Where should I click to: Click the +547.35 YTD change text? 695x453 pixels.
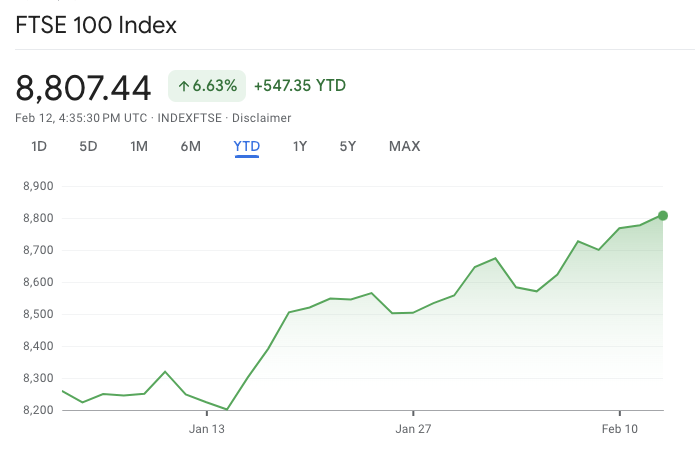[299, 86]
